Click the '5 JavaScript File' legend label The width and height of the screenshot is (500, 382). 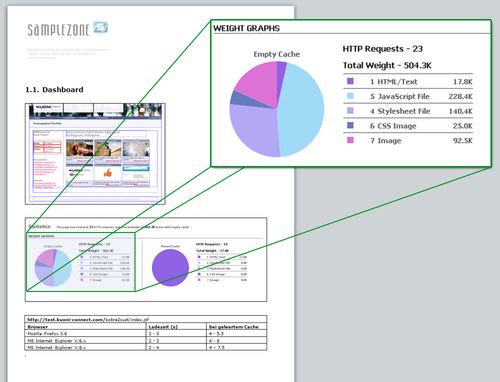coord(400,97)
